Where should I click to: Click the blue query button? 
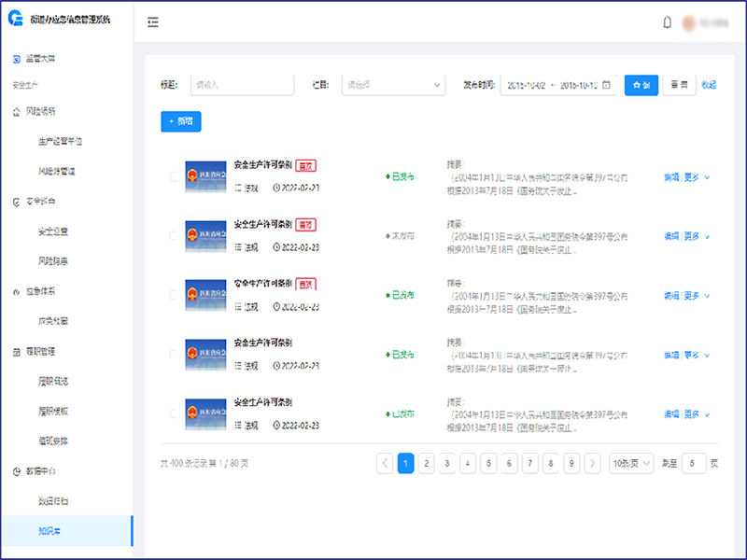pyautogui.click(x=641, y=85)
